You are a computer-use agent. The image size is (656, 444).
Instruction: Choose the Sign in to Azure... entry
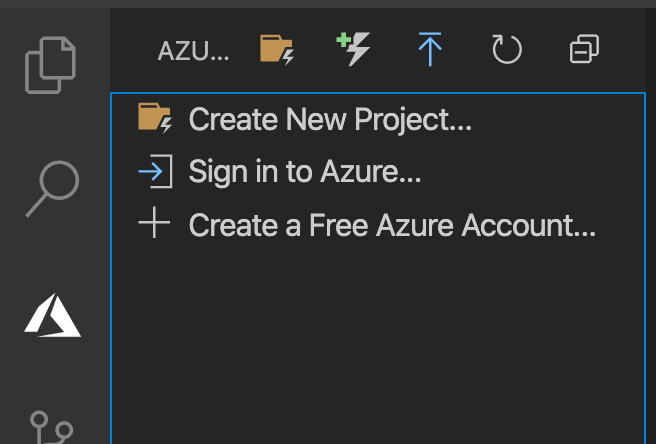pos(305,173)
